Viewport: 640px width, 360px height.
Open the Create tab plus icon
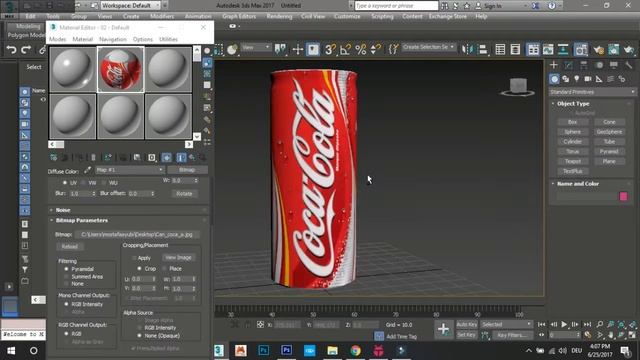(553, 65)
